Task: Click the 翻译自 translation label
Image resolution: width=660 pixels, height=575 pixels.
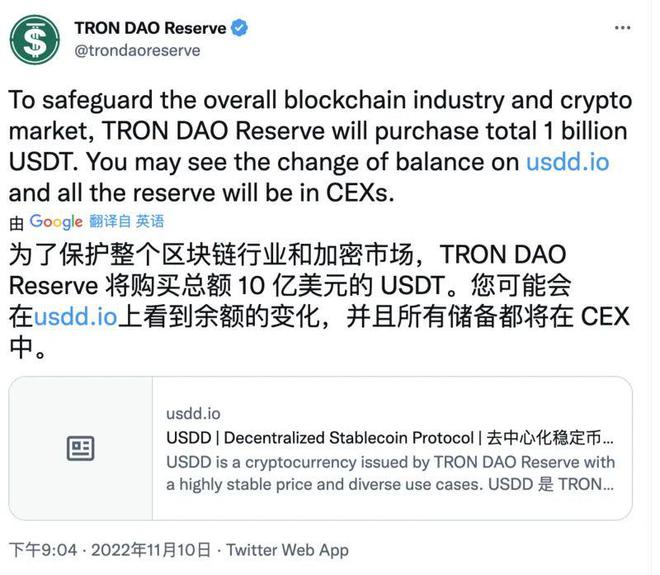Action: click(x=109, y=222)
